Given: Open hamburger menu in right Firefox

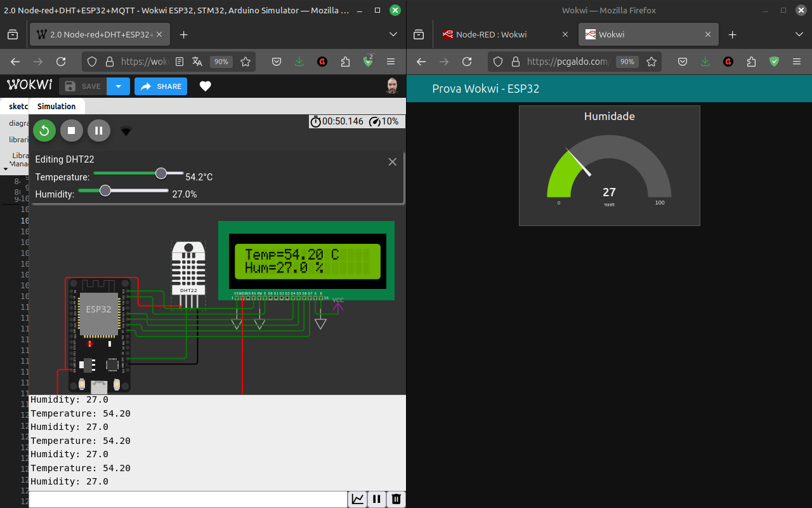Looking at the screenshot, I should (797, 62).
